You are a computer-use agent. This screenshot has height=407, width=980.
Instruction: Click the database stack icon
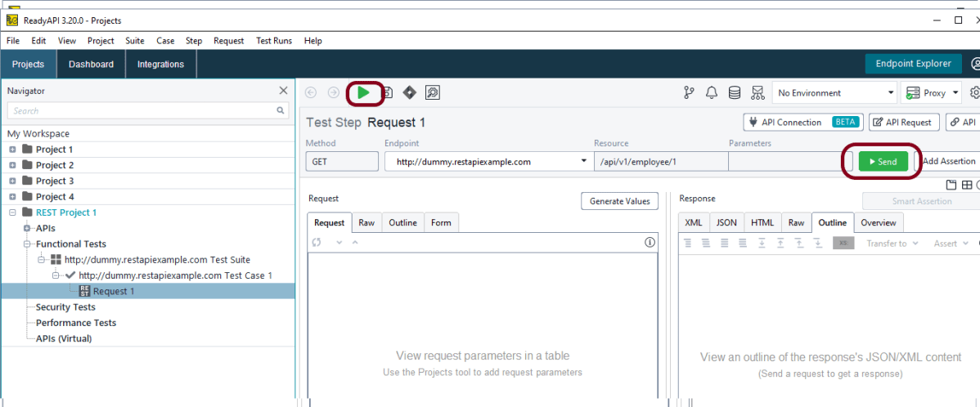point(735,93)
